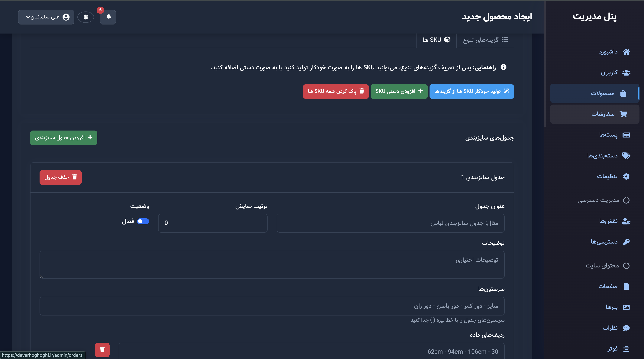Switch to the گزینه‌های تنوع tab

[x=485, y=40]
